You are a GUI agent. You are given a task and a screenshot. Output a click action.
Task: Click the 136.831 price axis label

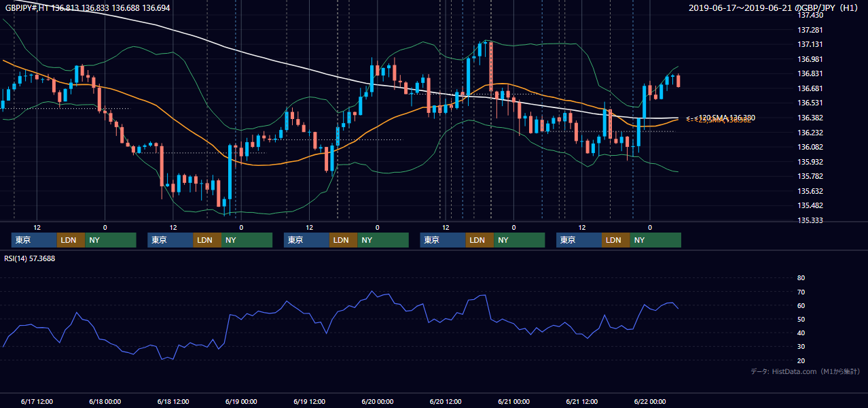(811, 73)
